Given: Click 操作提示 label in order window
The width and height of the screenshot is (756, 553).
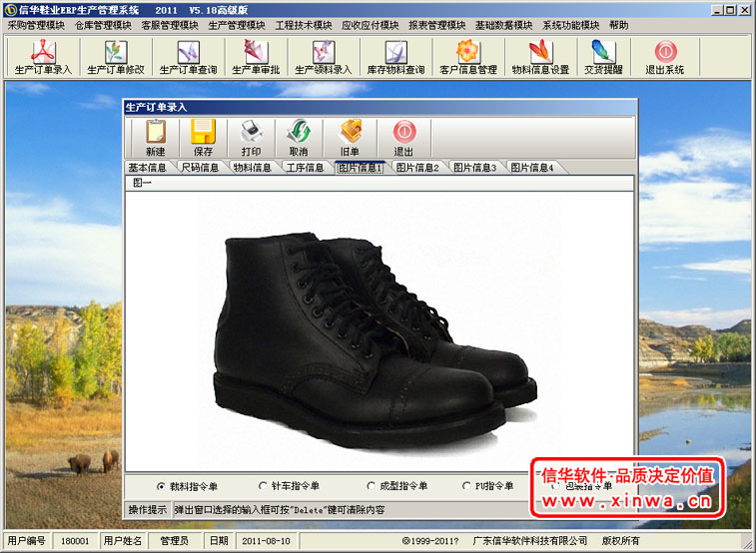Looking at the screenshot, I should [x=148, y=510].
